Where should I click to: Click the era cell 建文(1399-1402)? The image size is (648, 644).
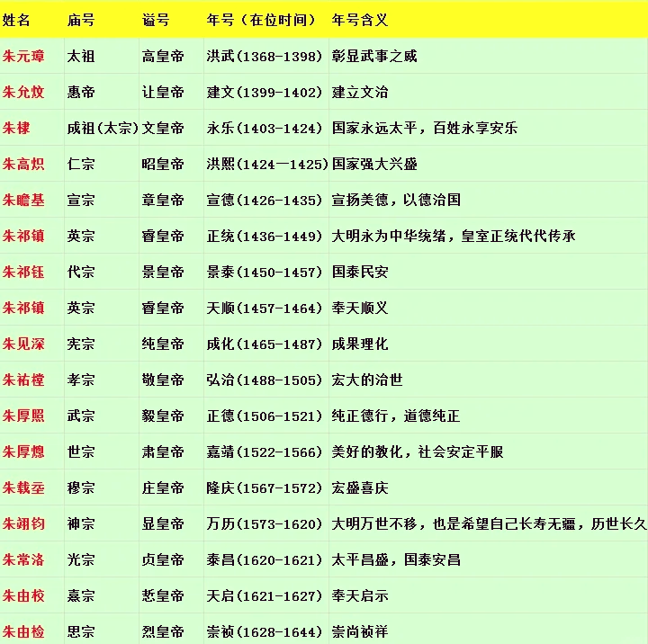(x=264, y=92)
